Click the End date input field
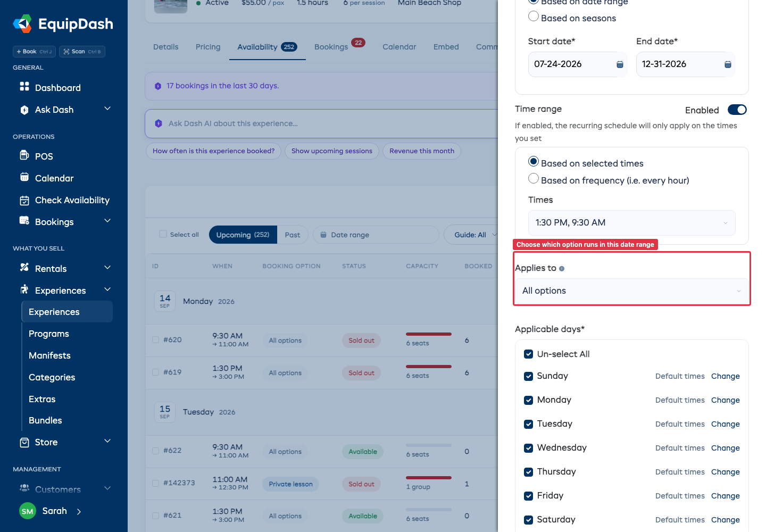 [x=686, y=64]
